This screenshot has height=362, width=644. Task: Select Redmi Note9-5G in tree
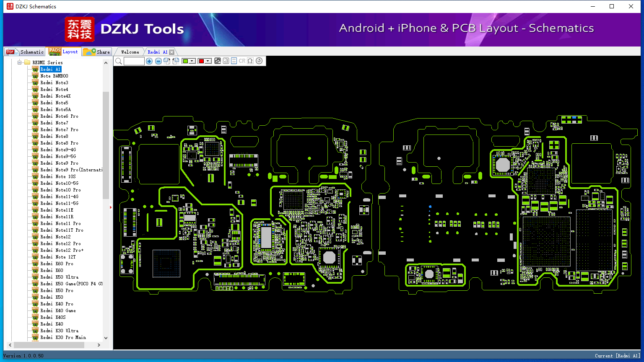(x=58, y=156)
